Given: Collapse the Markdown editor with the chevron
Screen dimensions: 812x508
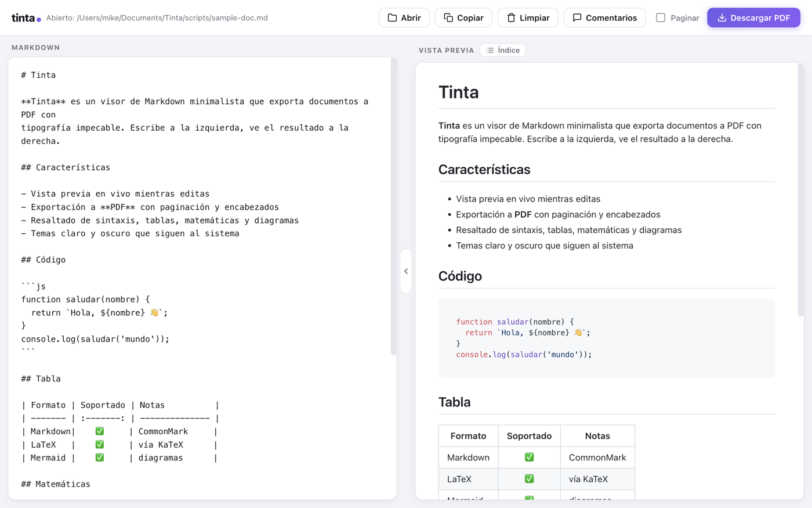Looking at the screenshot, I should tap(406, 271).
